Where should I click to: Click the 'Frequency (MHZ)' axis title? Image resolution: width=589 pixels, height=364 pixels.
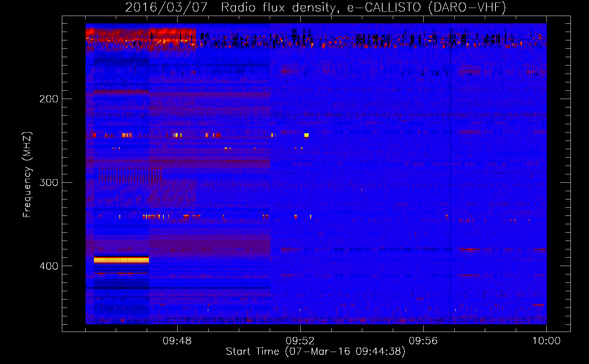point(27,175)
